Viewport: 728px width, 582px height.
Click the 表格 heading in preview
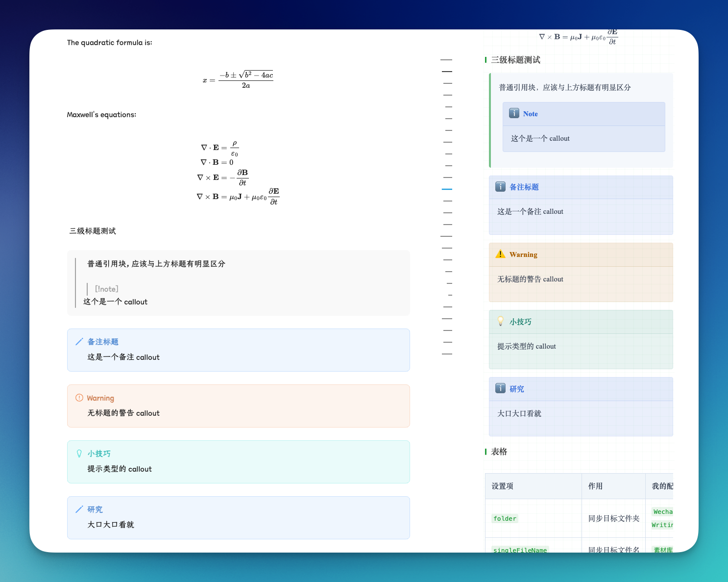(x=499, y=452)
